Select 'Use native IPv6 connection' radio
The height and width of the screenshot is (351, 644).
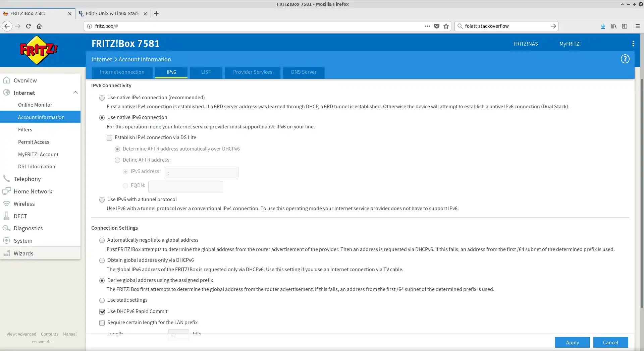102,118
